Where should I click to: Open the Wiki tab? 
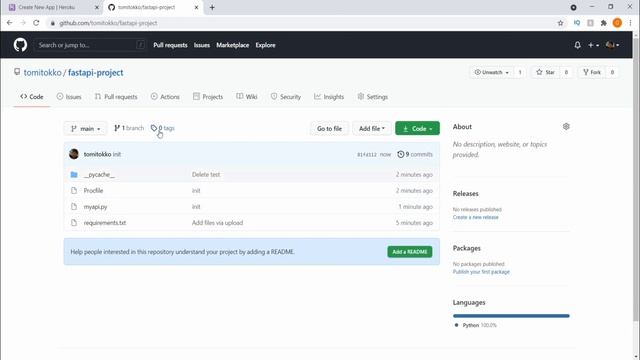pyautogui.click(x=247, y=97)
